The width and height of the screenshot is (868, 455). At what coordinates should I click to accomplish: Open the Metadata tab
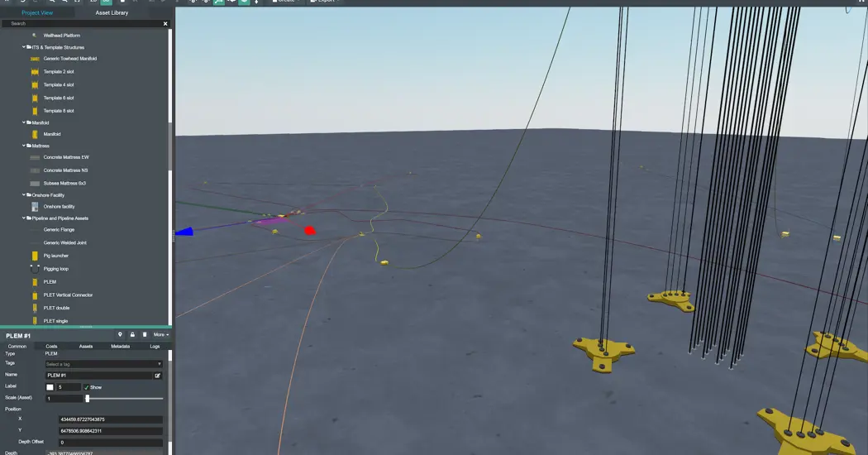tap(120, 346)
